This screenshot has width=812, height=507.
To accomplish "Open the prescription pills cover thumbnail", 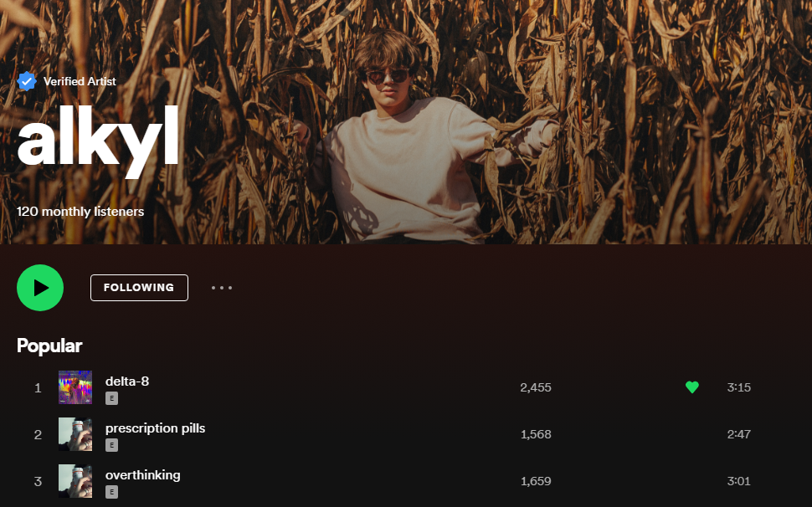I will pos(75,434).
